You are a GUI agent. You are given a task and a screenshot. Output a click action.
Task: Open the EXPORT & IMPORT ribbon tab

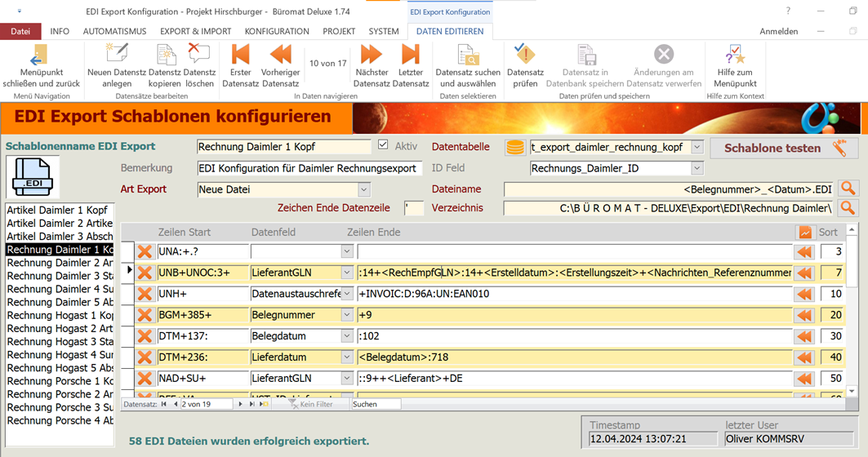[195, 31]
